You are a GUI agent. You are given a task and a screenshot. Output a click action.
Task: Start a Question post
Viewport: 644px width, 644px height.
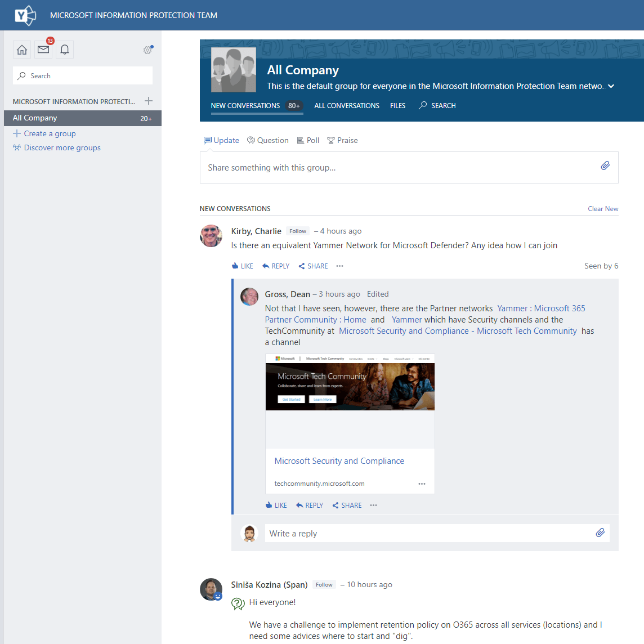267,140
